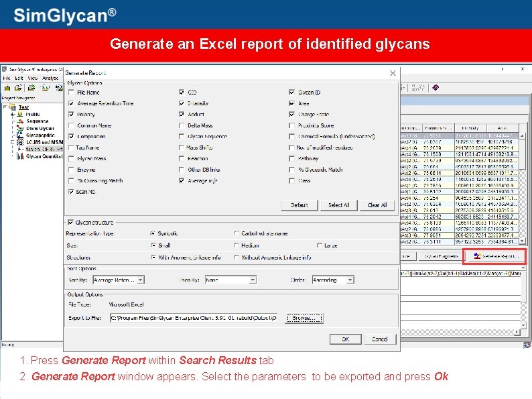The image size is (532, 399).
Task: Click the results table scroll down arrow
Action: click(x=523, y=241)
